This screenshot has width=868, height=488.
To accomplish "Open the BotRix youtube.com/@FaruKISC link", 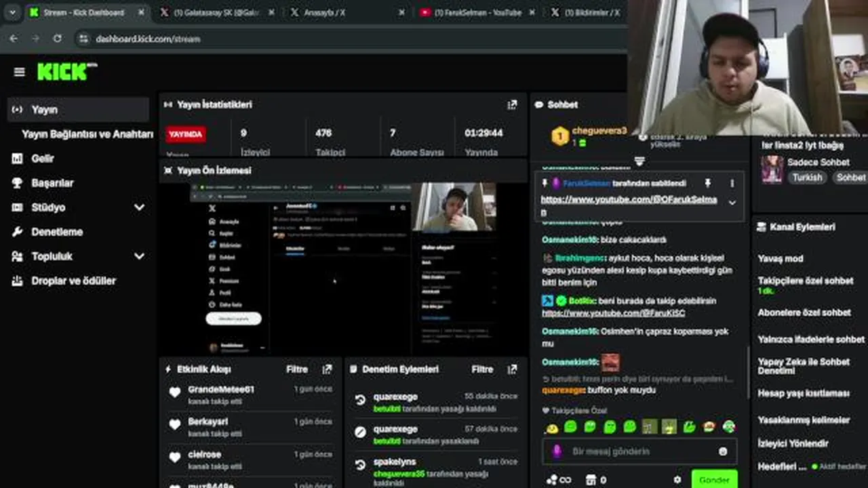I will [x=613, y=313].
